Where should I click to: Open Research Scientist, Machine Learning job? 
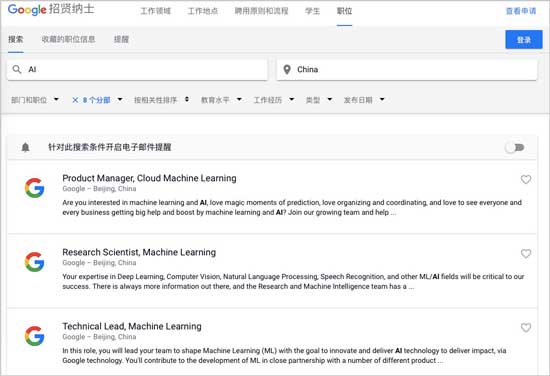click(139, 252)
